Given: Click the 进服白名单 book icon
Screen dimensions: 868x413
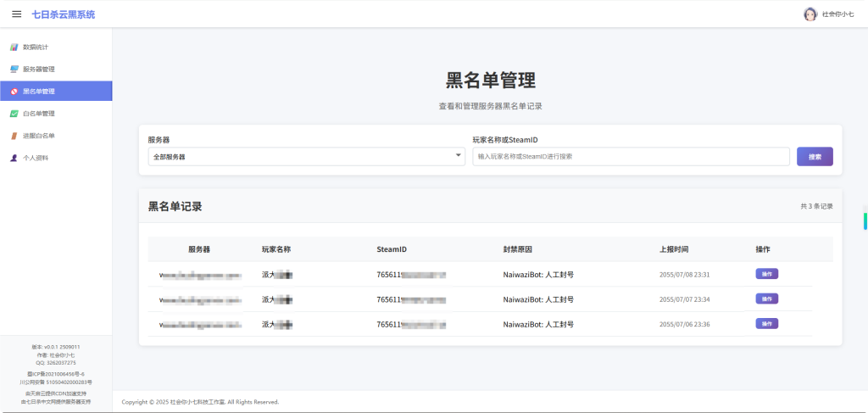Looking at the screenshot, I should [x=14, y=136].
